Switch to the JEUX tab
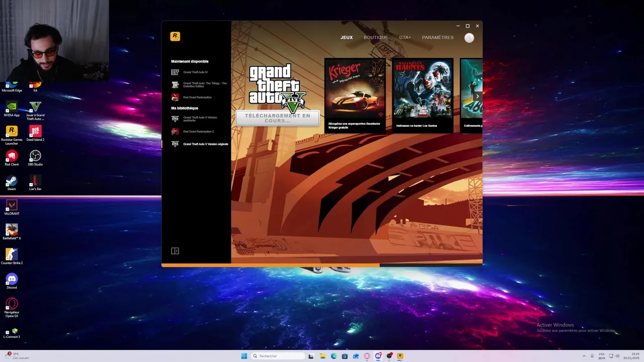Viewport: 644px width, 362px height. (347, 38)
